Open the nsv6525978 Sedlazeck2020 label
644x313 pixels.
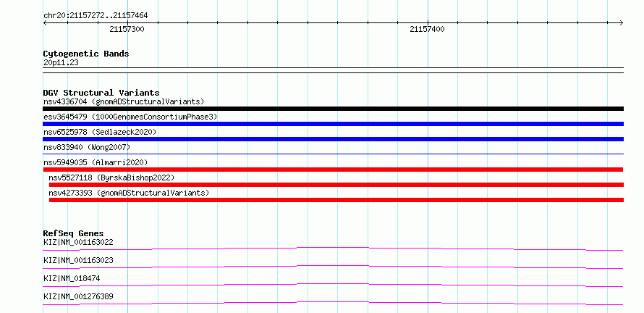(x=100, y=132)
